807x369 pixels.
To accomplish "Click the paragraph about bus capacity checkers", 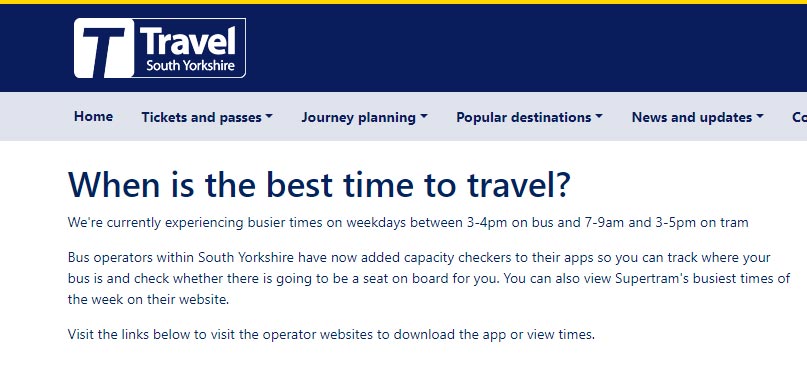I will [x=429, y=278].
